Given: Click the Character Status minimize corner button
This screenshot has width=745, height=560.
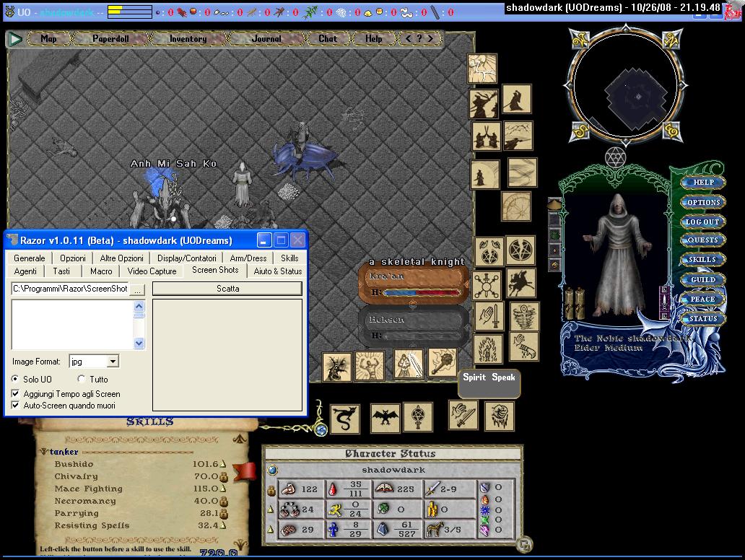Looking at the screenshot, I should click(524, 545).
